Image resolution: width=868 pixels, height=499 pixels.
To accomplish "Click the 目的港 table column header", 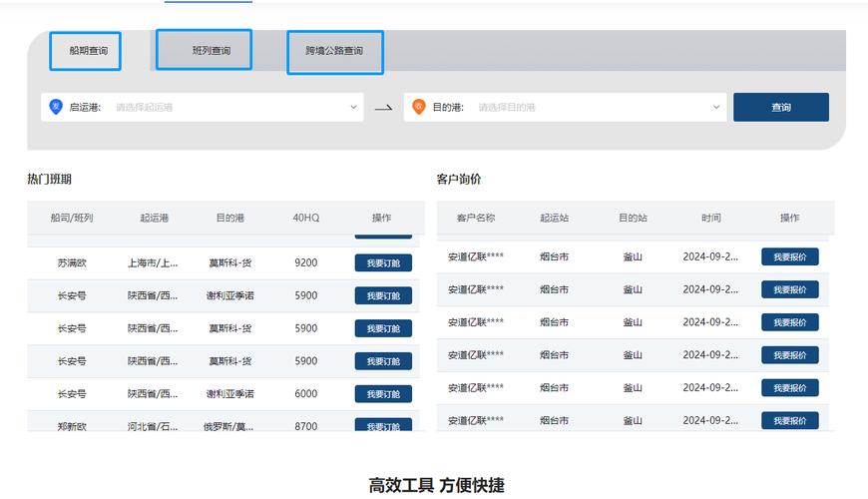I will point(229,218).
